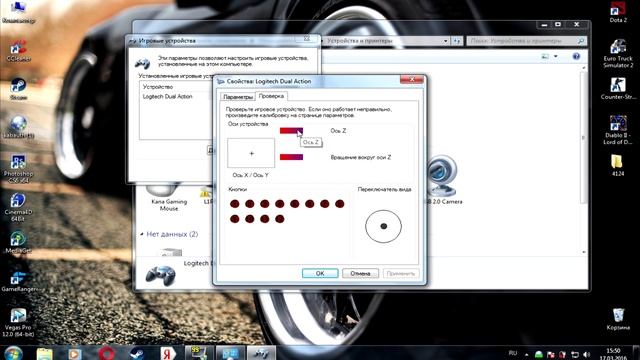The height and width of the screenshot is (360, 640).
Task: Launch Opera from the taskbar
Action: [x=106, y=353]
